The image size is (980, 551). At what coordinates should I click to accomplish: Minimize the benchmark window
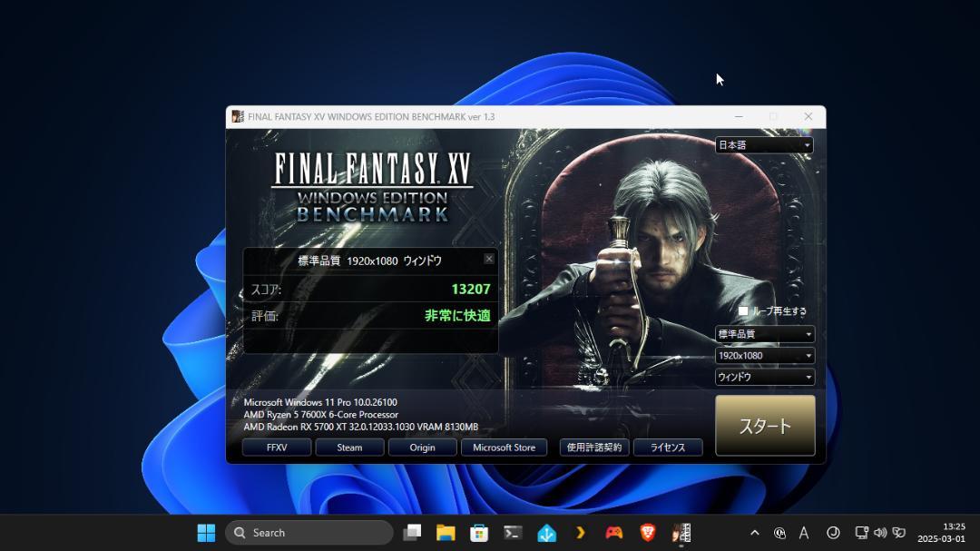[x=739, y=116]
